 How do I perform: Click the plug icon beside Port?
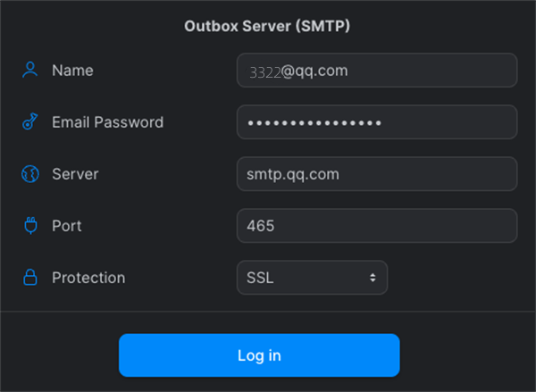pos(30,226)
